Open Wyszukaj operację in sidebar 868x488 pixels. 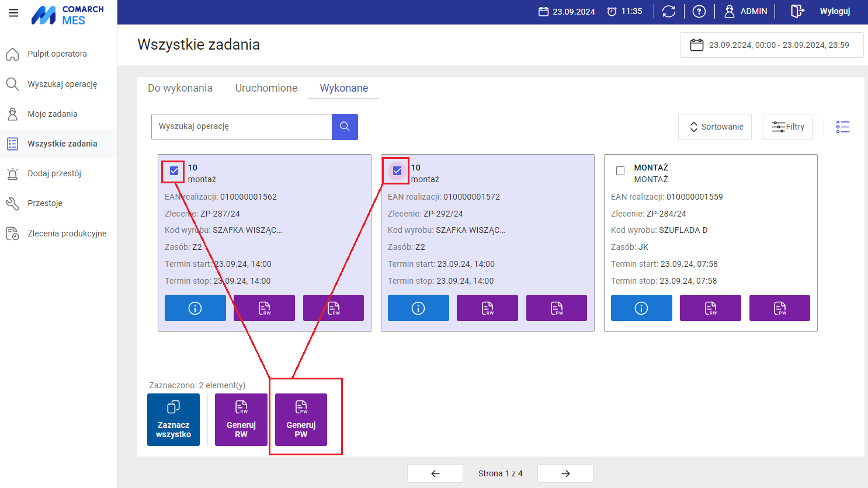click(58, 84)
